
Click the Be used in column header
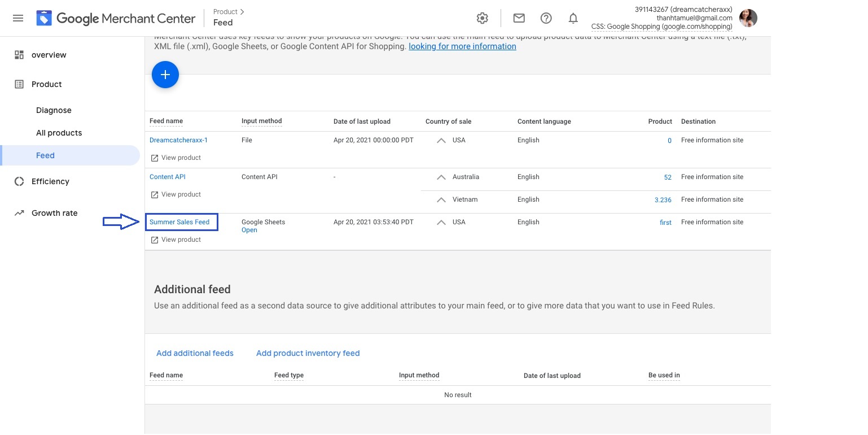[x=664, y=375]
